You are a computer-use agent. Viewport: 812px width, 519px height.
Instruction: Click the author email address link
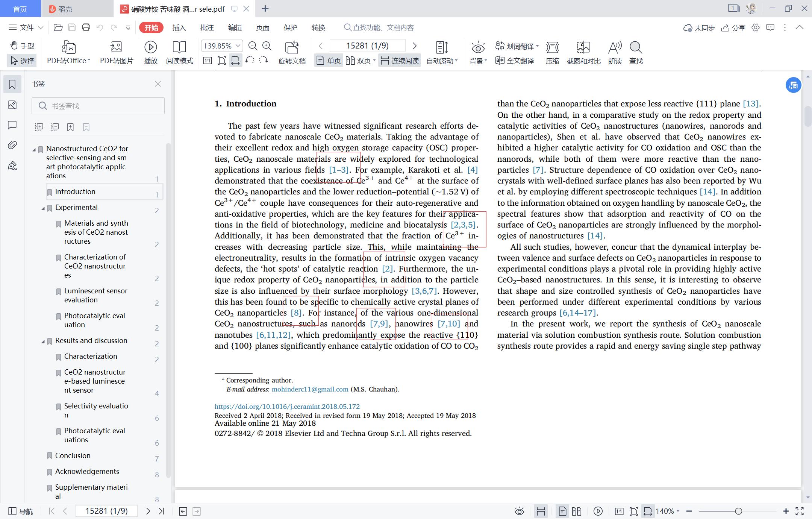pos(310,389)
